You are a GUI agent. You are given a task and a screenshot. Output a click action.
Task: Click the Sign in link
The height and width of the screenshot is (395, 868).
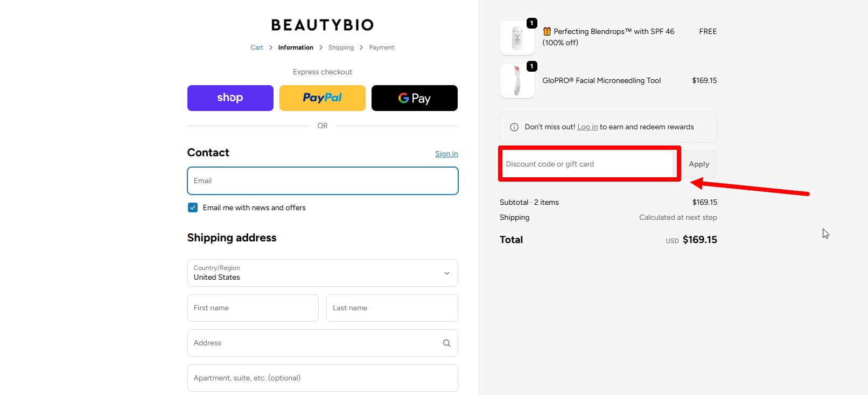tap(446, 154)
